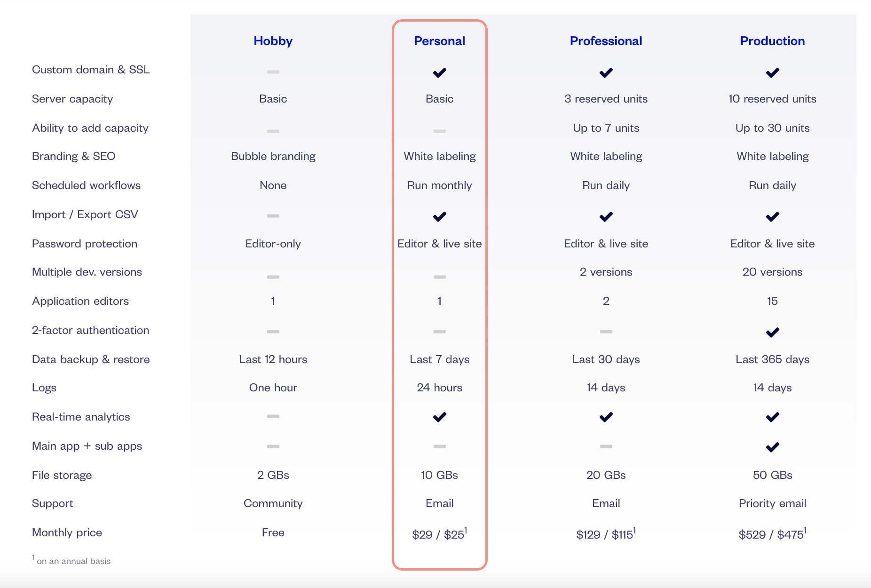Click the Production plan title
Viewport: 871px width, 588px height.
tap(772, 41)
